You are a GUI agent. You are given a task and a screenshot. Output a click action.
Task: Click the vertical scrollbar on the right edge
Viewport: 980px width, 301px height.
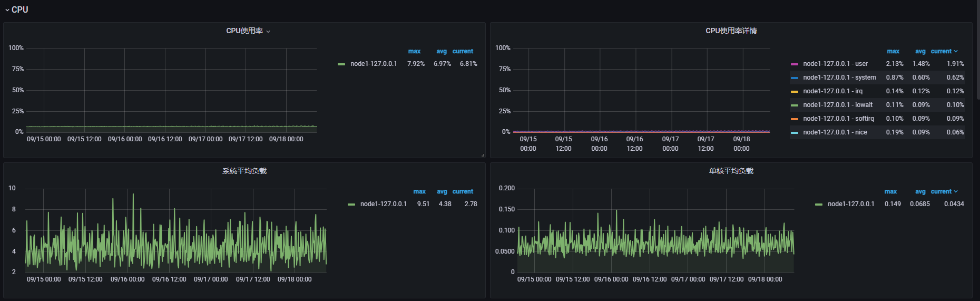[977, 53]
